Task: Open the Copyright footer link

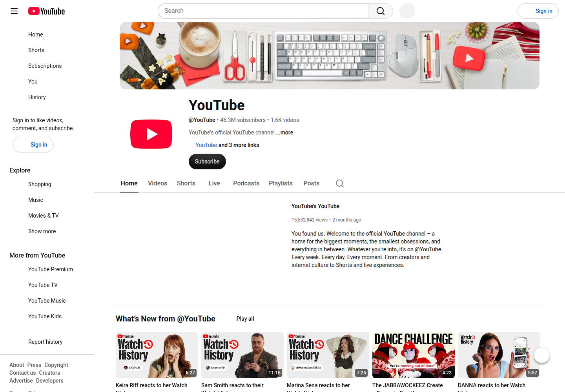Action: tap(56, 365)
